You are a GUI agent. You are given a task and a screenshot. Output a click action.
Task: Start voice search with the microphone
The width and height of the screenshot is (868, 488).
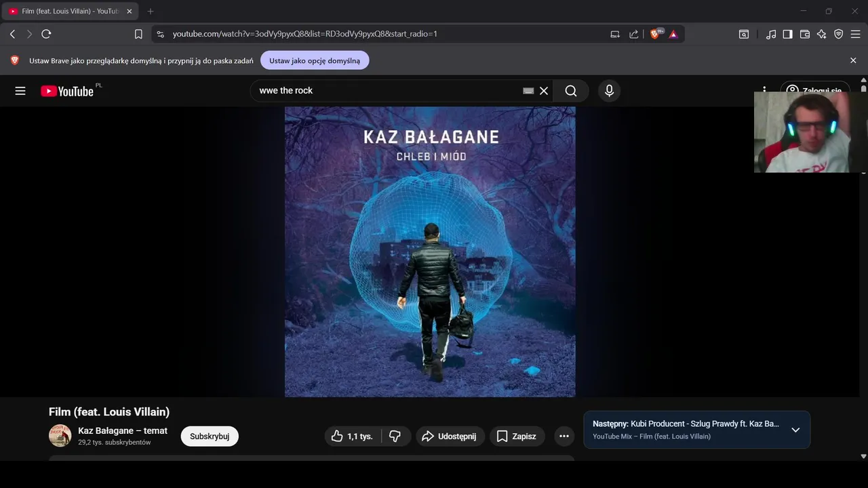click(609, 91)
